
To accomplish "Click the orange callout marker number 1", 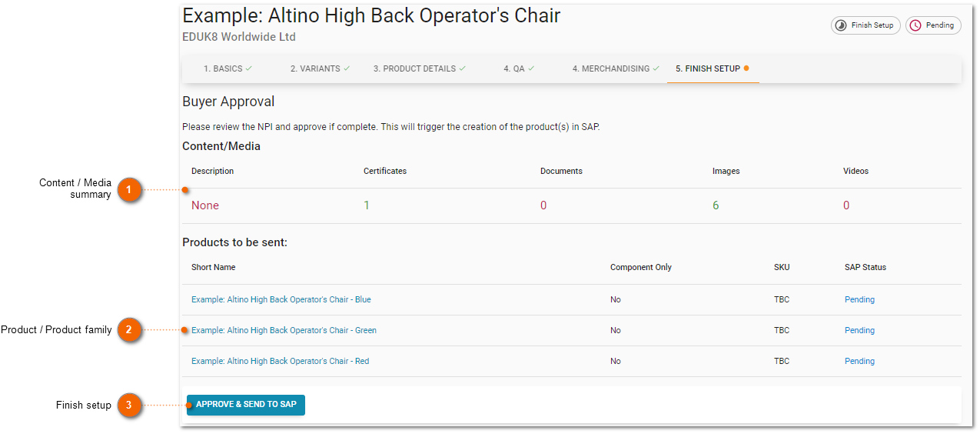I will tap(130, 189).
